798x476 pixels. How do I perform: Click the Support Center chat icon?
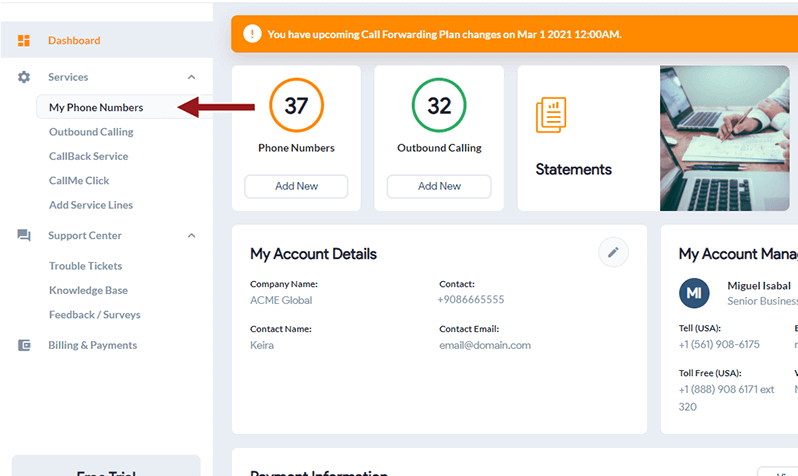point(24,235)
